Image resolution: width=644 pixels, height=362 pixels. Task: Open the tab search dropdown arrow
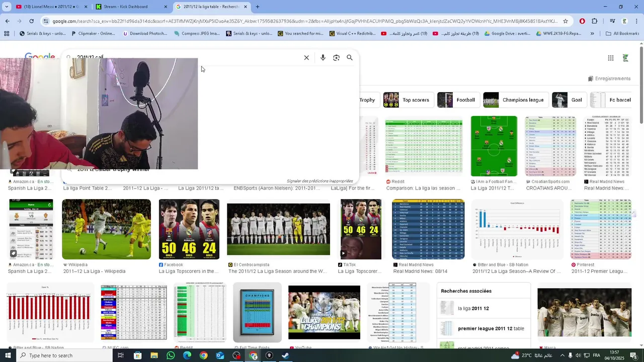tap(7, 7)
